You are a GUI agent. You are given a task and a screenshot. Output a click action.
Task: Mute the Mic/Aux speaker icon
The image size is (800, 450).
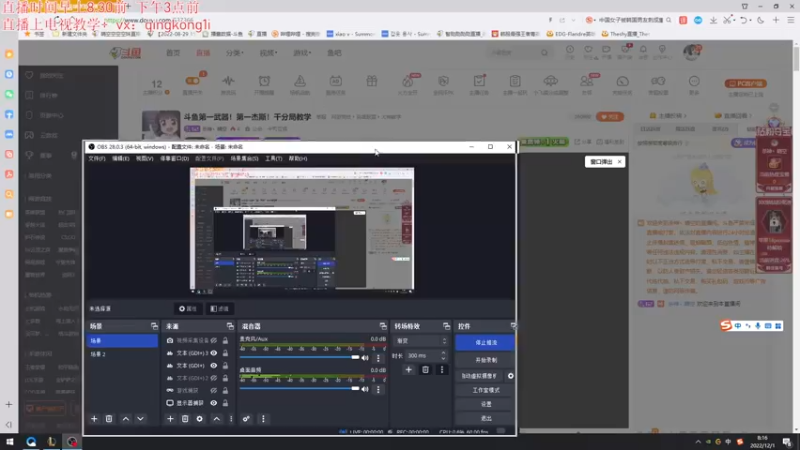coord(365,358)
